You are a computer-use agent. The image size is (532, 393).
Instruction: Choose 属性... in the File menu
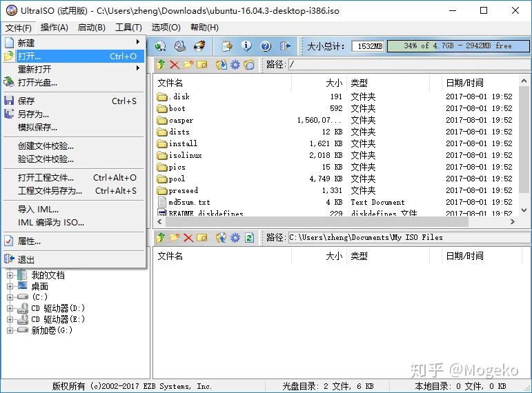point(74,241)
